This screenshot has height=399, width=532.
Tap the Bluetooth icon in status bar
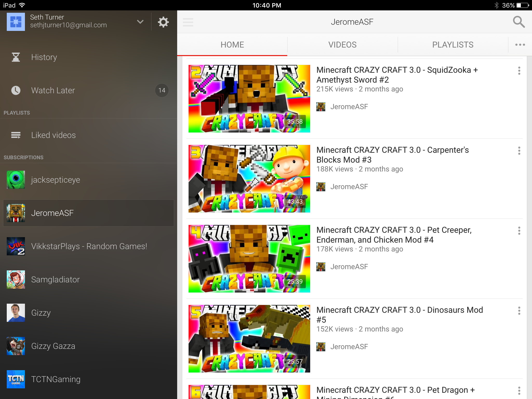coord(496,5)
